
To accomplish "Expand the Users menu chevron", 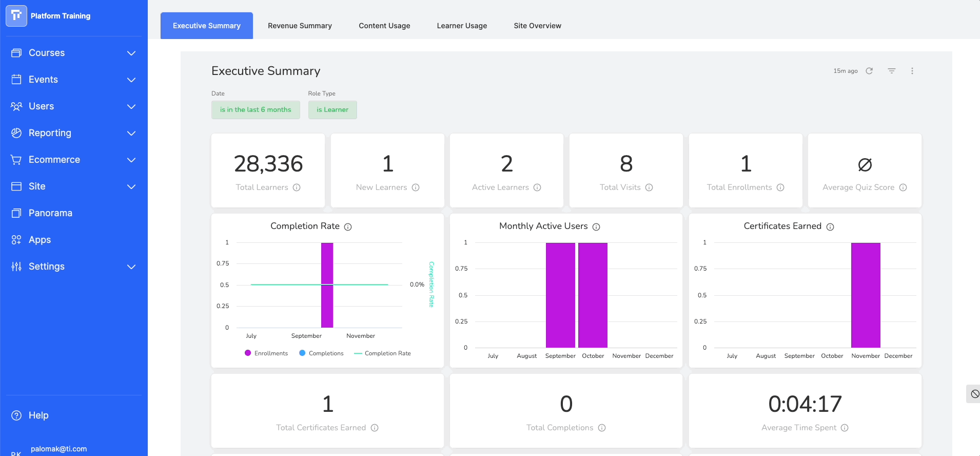I will point(131,106).
